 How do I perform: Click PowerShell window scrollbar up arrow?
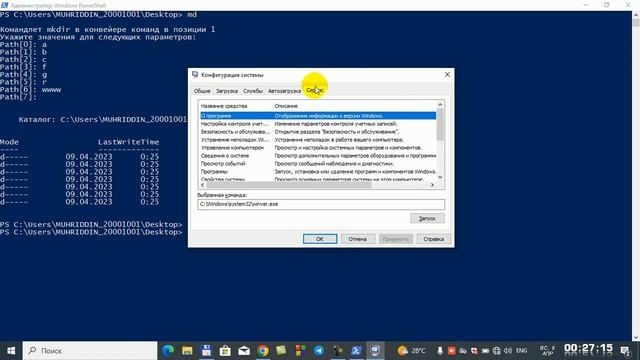pos(636,15)
